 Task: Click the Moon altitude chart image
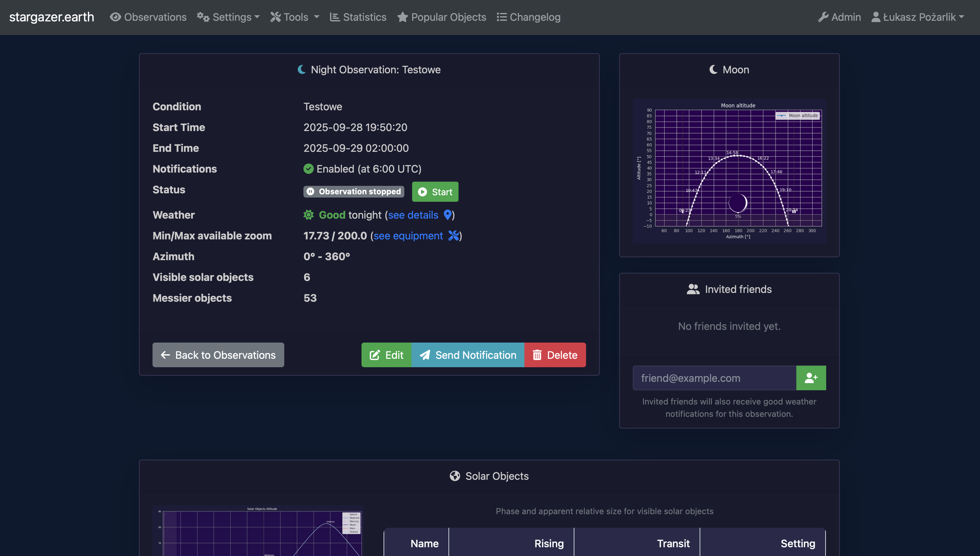(x=729, y=171)
